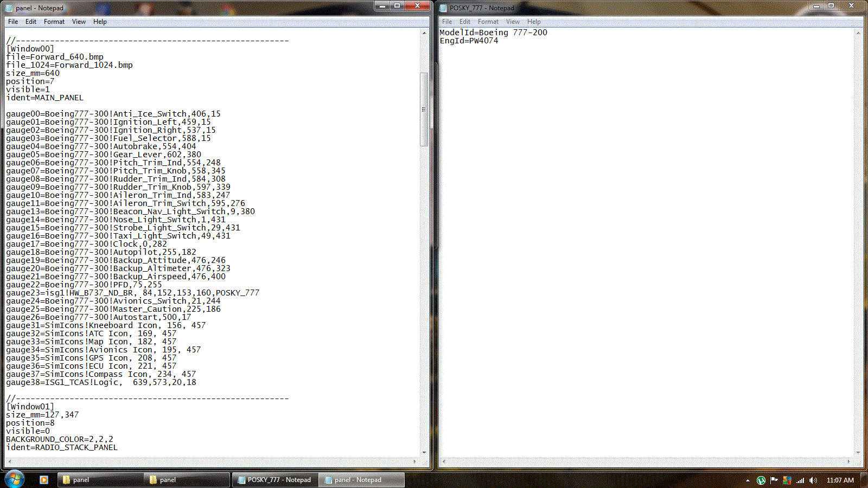Open View menu in panel Notepad
The image size is (868, 488).
tap(79, 22)
